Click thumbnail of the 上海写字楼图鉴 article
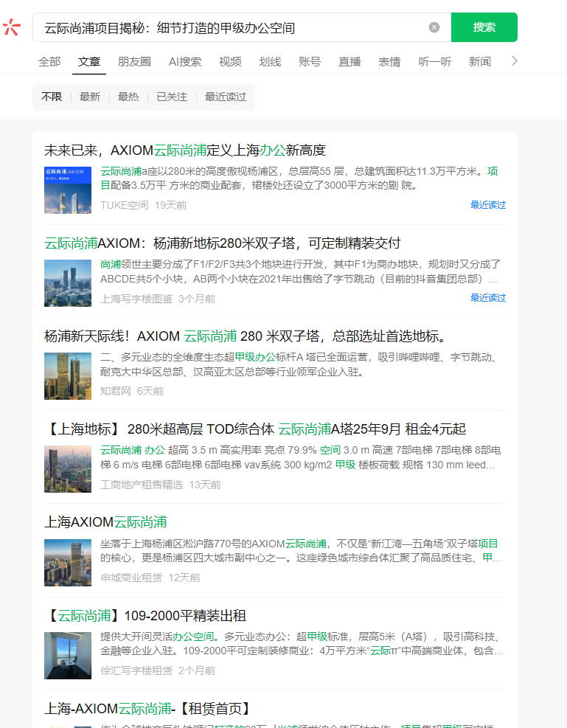This screenshot has width=567, height=728. click(68, 283)
